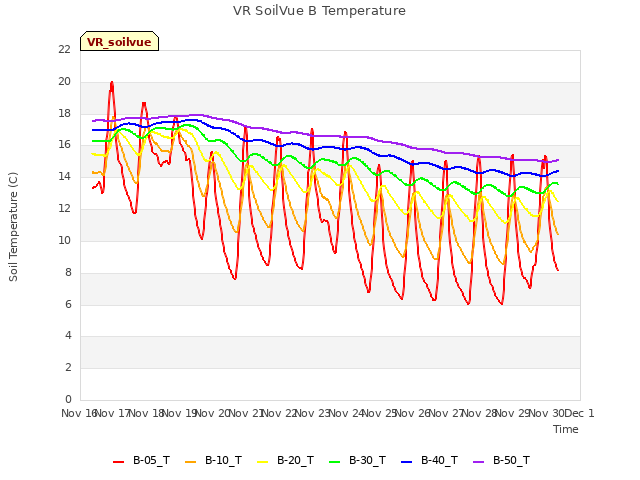Click the green B-30_T legend swatch

click(334, 462)
